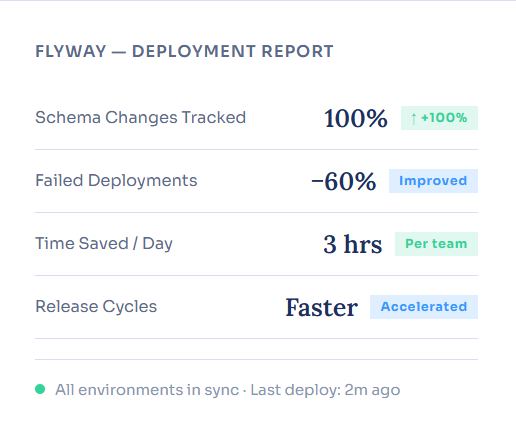Click the Faster value
This screenshot has height=437, width=516.
pyautogui.click(x=322, y=307)
